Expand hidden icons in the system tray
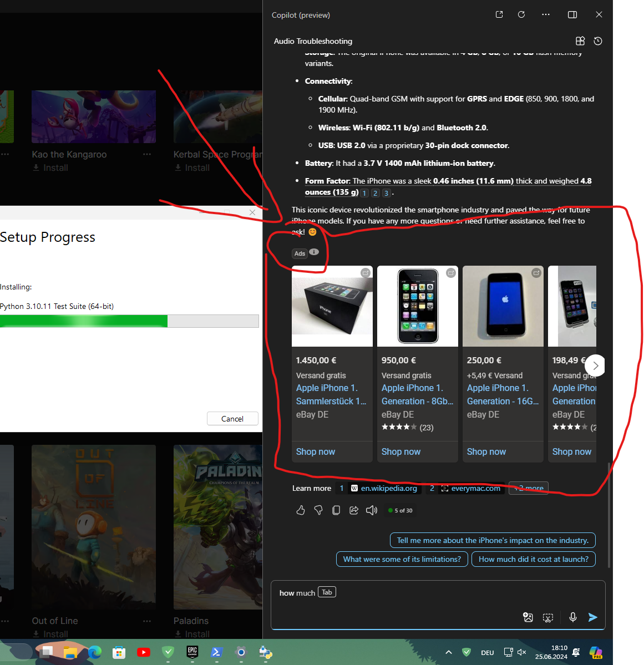Image resolution: width=644 pixels, height=665 pixels. (x=449, y=652)
